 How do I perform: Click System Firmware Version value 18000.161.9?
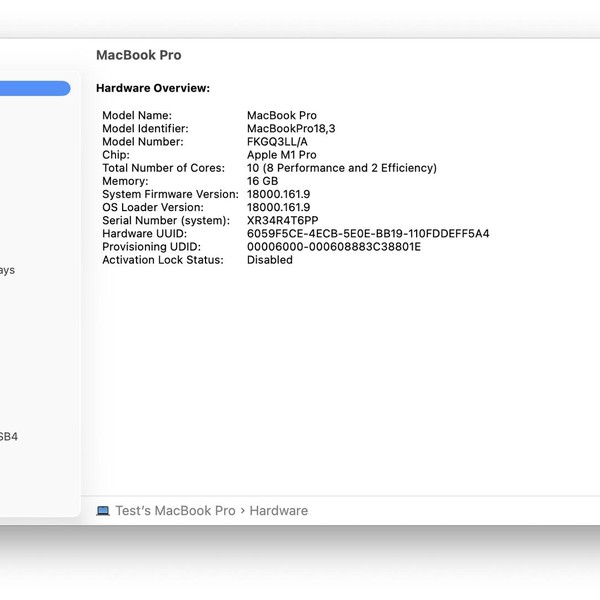[278, 194]
